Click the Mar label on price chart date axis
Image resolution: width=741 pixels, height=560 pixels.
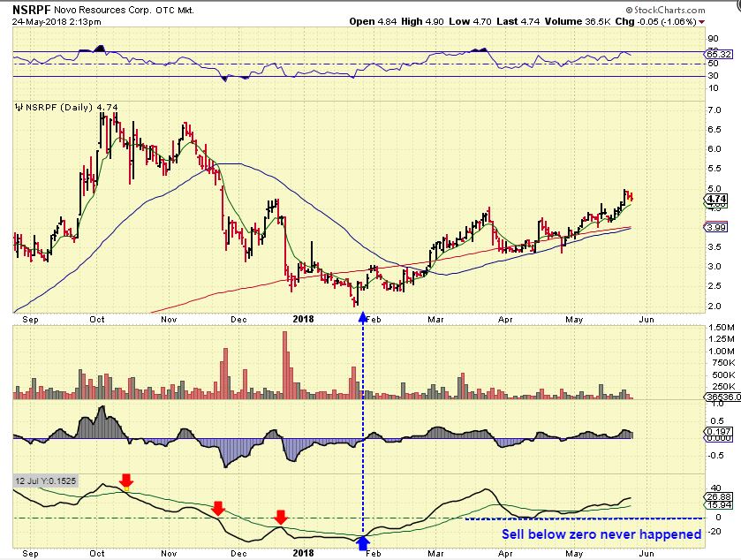click(435, 320)
